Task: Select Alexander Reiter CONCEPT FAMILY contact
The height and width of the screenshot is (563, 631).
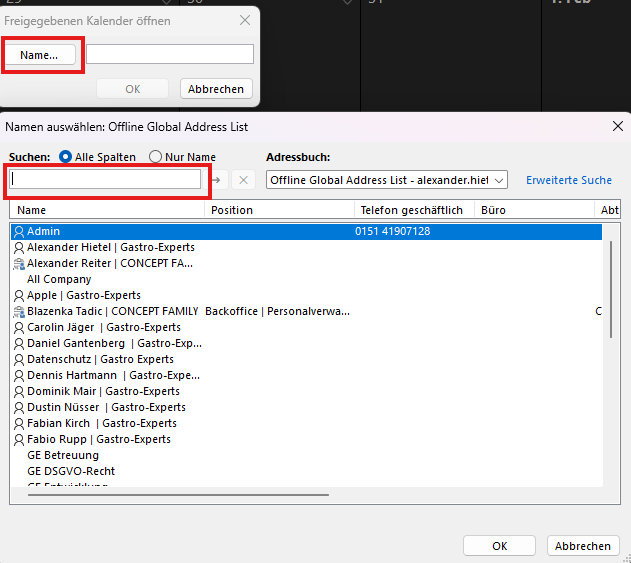Action: [108, 263]
